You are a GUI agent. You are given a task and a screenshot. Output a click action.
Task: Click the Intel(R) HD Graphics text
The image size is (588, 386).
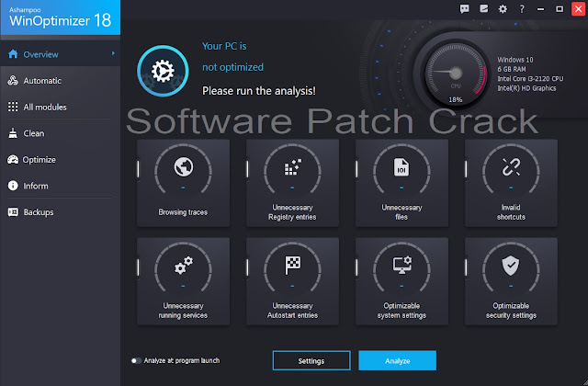click(526, 88)
